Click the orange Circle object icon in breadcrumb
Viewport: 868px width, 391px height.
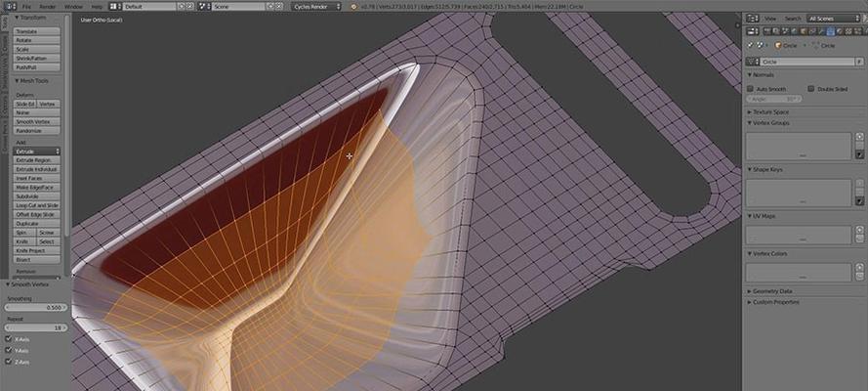pyautogui.click(x=777, y=45)
